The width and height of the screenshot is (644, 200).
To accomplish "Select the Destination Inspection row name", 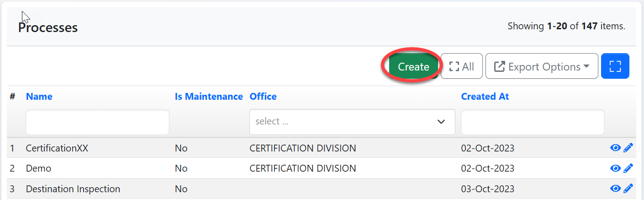I will click(x=73, y=189).
